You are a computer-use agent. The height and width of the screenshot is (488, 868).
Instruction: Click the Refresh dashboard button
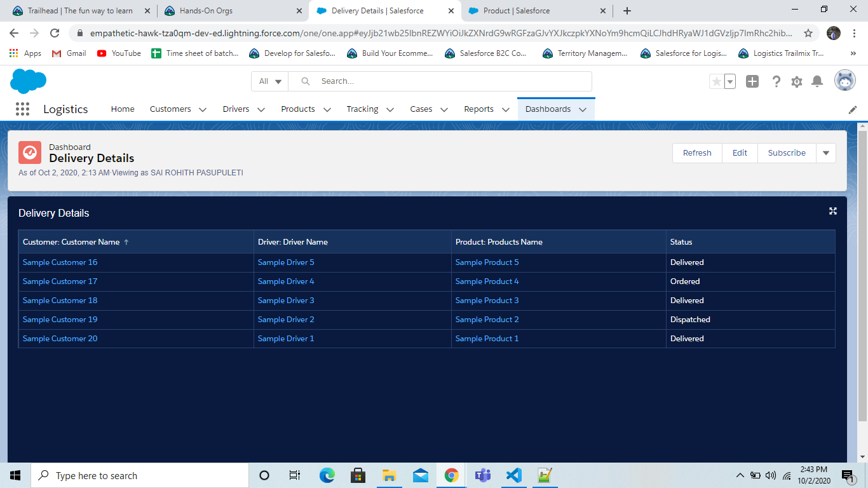coord(697,152)
